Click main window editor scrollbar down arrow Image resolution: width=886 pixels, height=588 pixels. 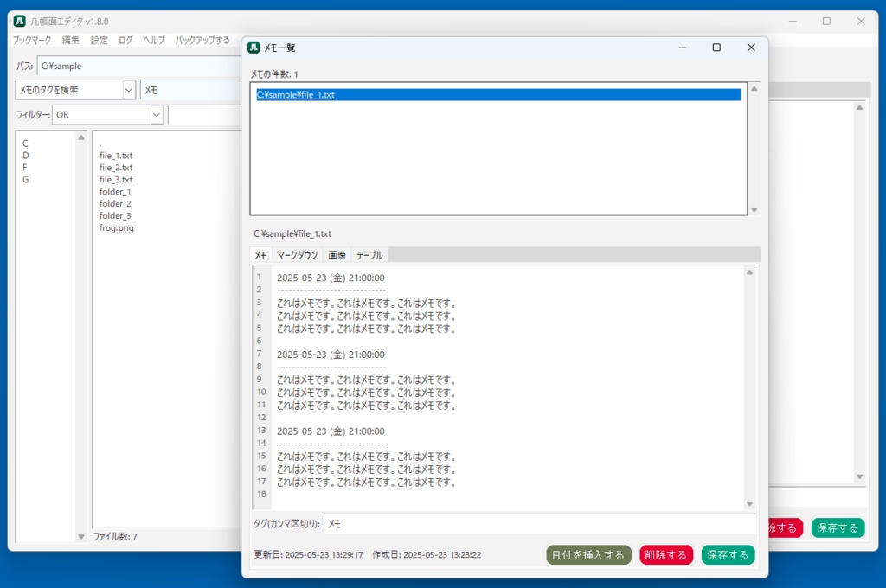pyautogui.click(x=859, y=476)
